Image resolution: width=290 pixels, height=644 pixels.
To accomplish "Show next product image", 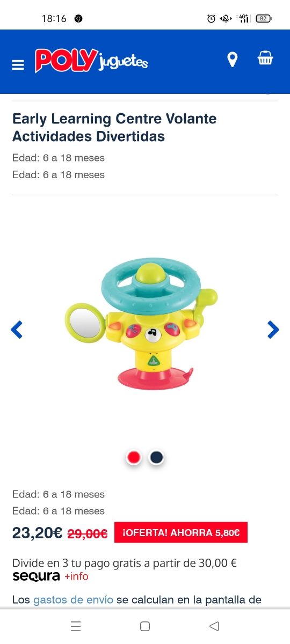I will (x=273, y=330).
